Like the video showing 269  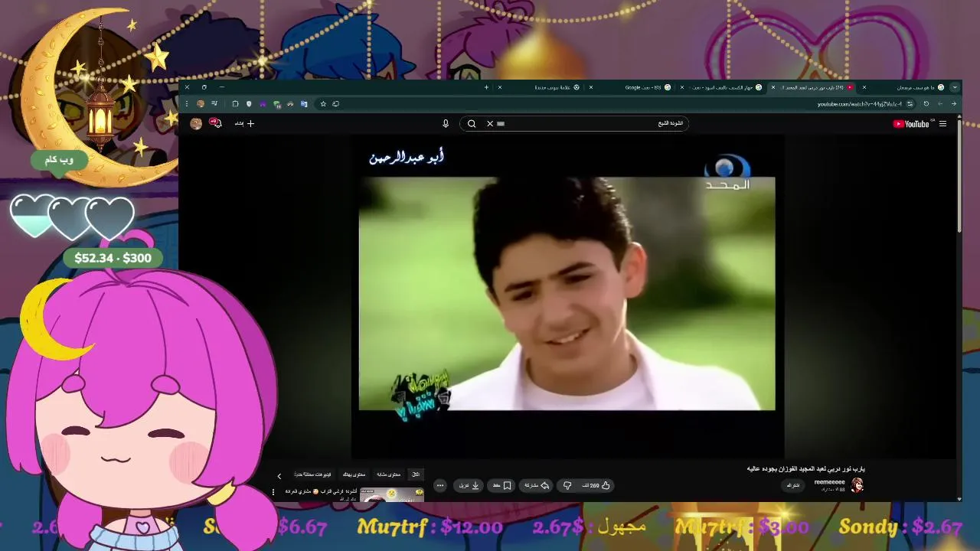pyautogui.click(x=596, y=485)
